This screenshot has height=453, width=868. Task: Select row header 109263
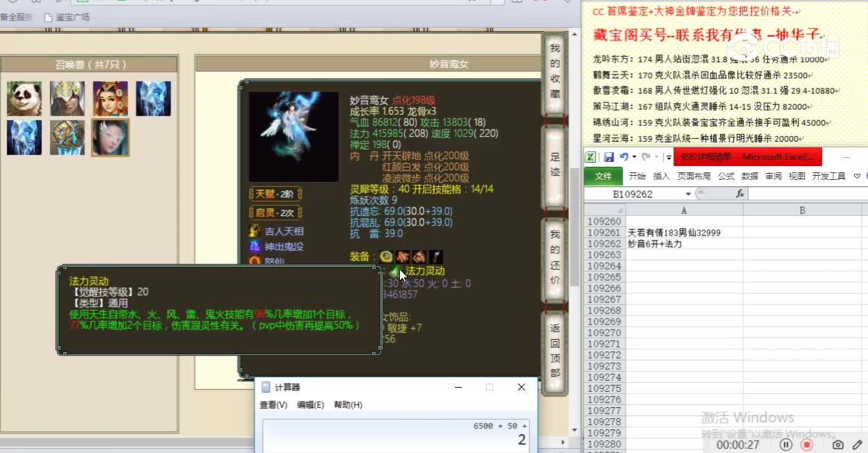tap(604, 255)
